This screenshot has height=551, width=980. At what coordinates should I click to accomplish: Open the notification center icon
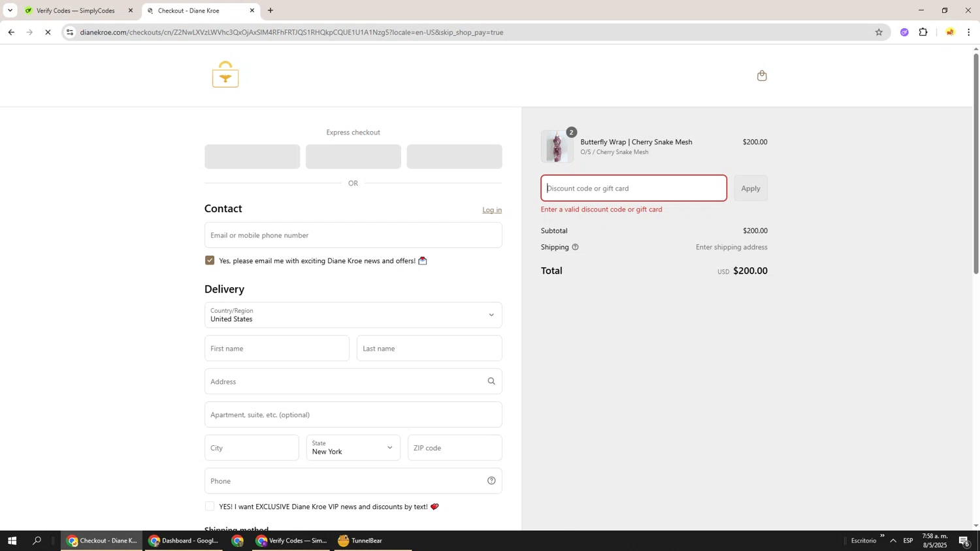coord(964,541)
